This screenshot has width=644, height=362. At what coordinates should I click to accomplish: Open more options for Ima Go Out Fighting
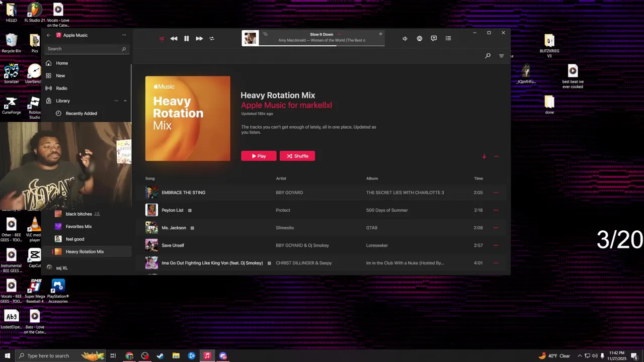click(x=496, y=263)
